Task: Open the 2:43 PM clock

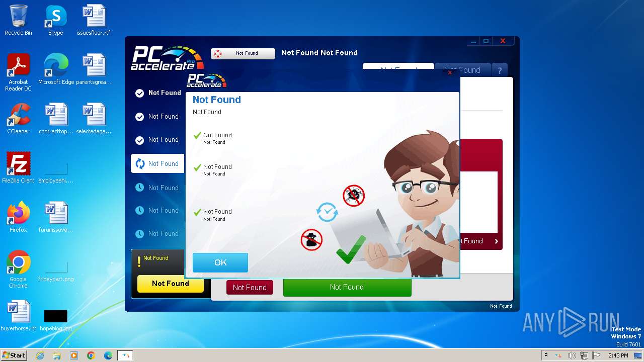Action: pos(618,355)
